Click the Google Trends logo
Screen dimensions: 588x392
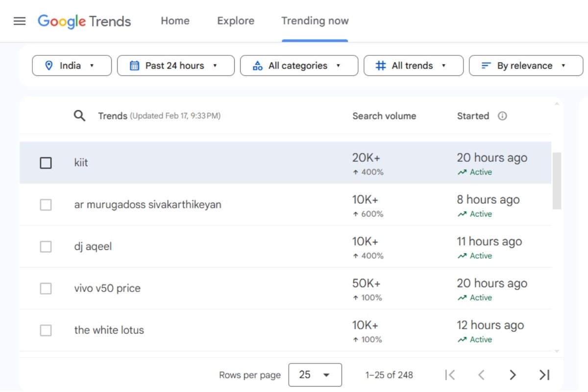[84, 21]
